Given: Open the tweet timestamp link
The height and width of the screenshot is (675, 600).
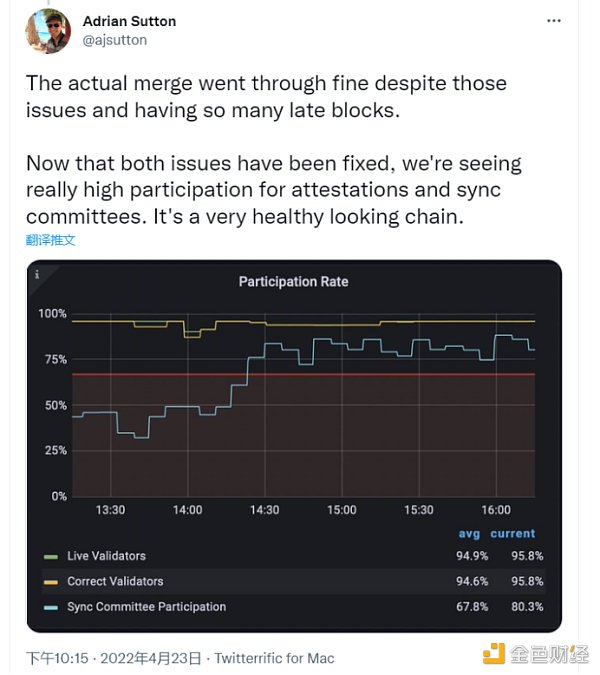Looking at the screenshot, I should point(114,658).
